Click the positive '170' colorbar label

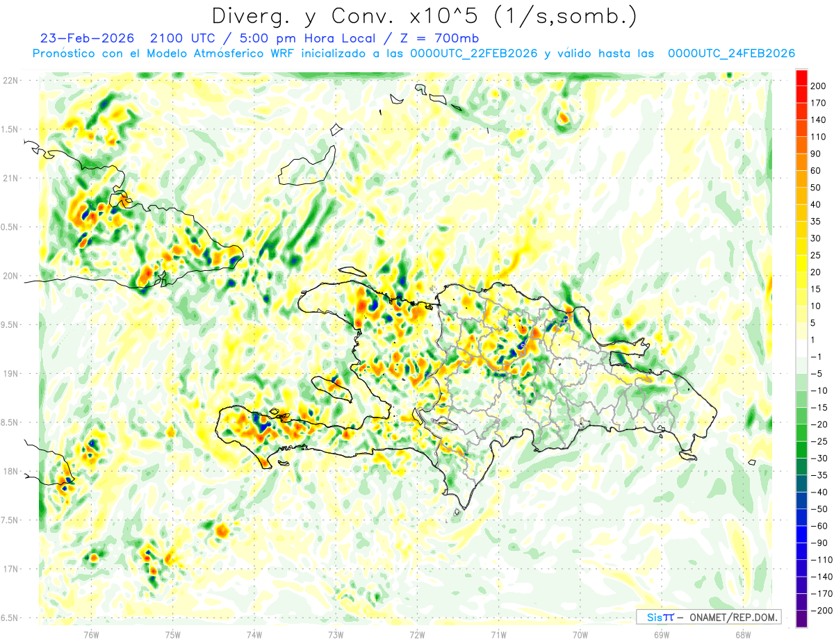click(819, 104)
